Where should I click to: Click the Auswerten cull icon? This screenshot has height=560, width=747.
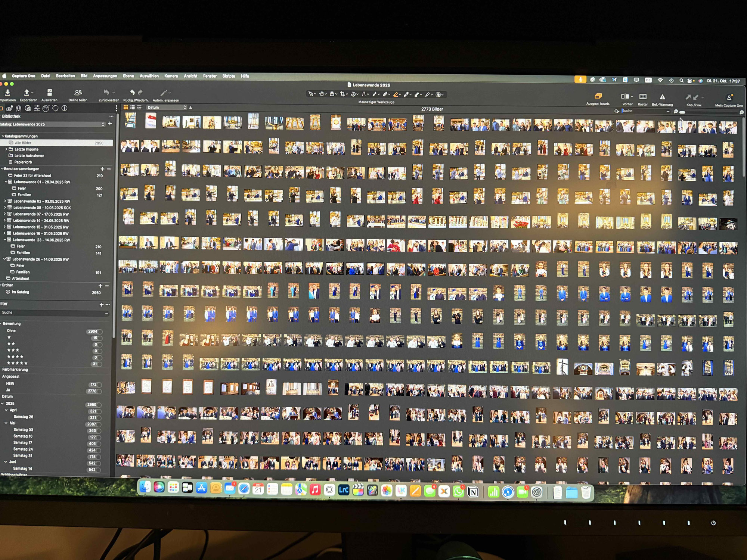point(49,93)
